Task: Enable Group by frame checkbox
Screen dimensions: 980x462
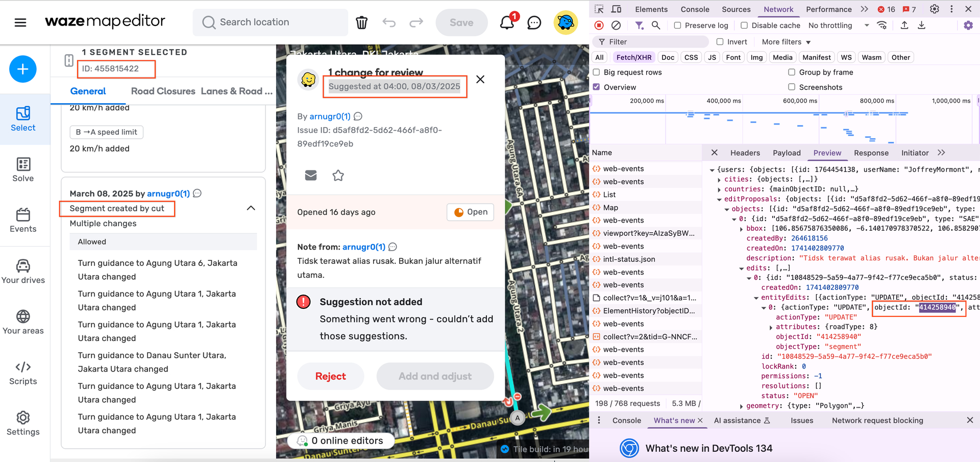Action: pyautogui.click(x=792, y=72)
